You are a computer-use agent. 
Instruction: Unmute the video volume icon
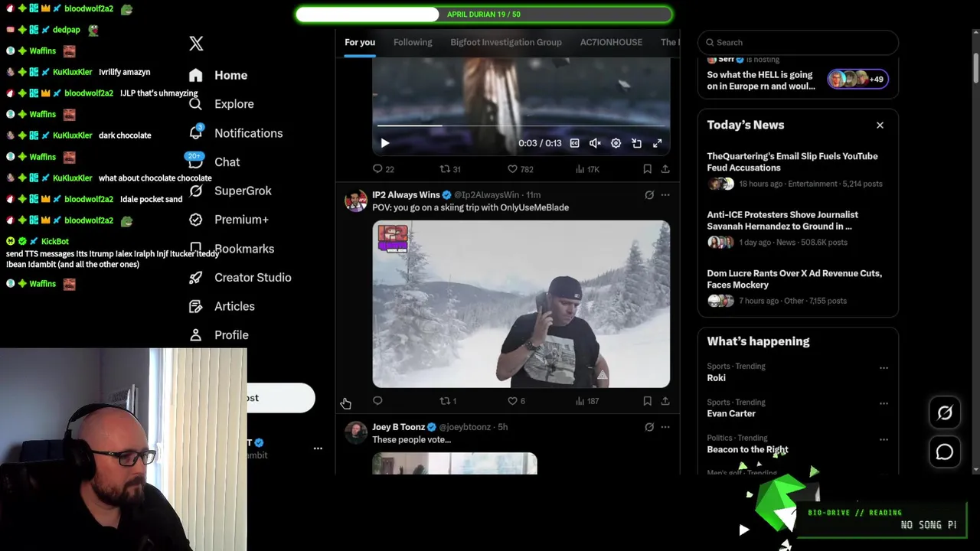pos(595,143)
